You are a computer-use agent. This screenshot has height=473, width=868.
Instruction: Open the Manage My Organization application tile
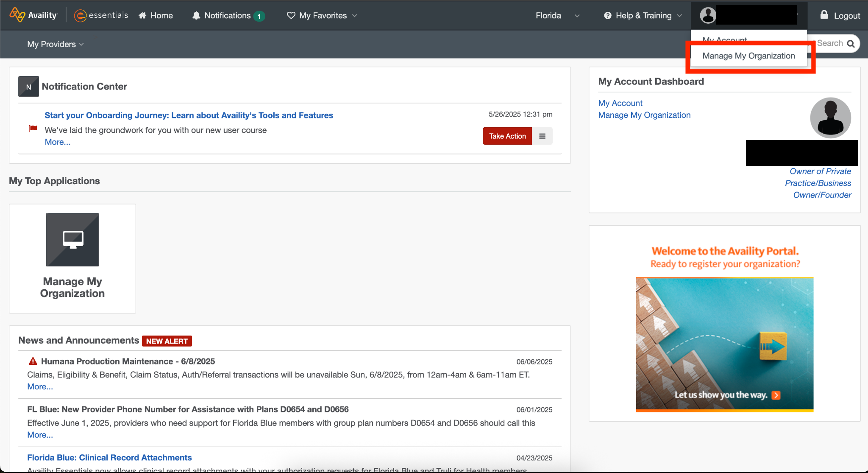pos(72,258)
